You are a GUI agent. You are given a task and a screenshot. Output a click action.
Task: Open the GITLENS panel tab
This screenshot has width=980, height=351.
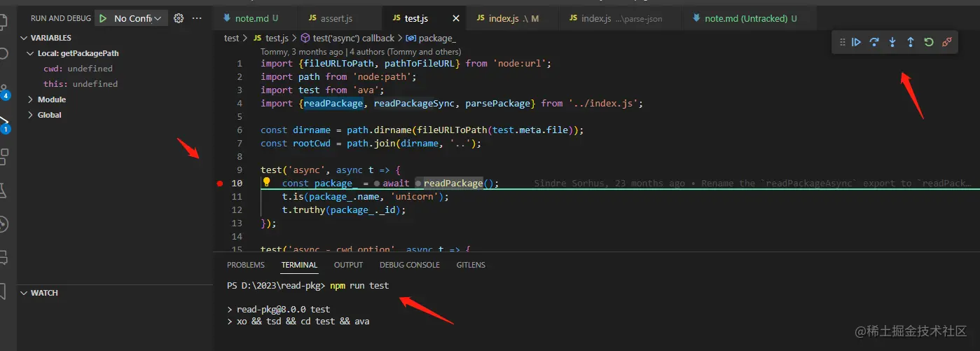pos(471,265)
